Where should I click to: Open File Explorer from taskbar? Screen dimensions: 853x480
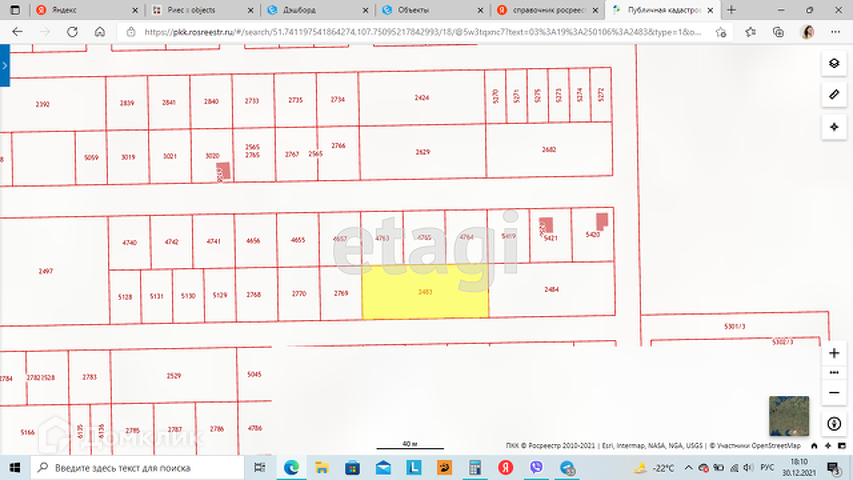(322, 467)
